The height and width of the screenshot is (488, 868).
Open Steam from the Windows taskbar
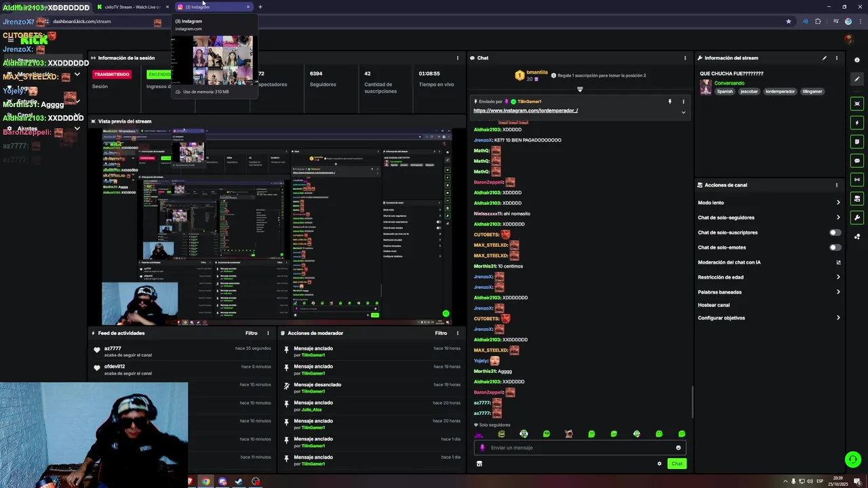point(239,481)
